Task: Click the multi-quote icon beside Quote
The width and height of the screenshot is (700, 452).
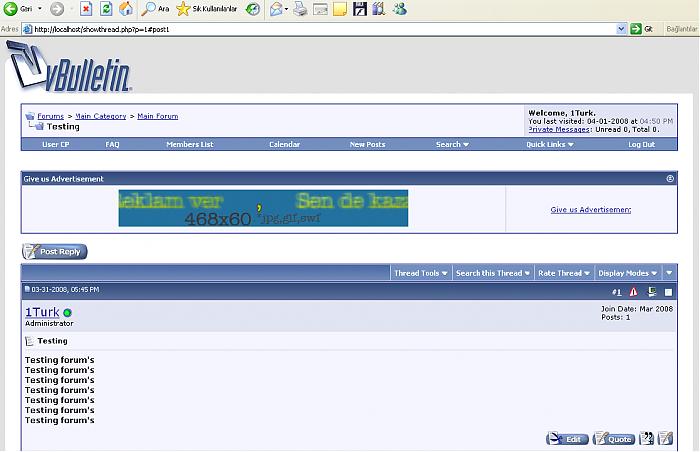Action: click(x=646, y=439)
